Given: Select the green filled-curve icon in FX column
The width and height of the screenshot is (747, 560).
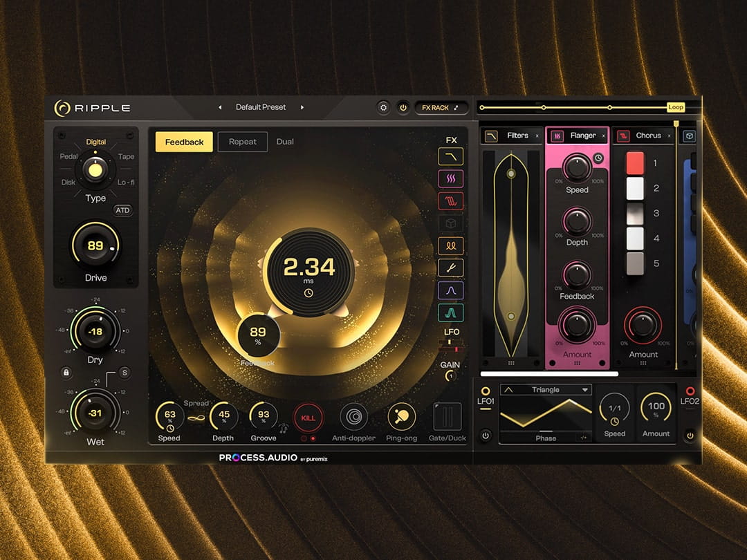Looking at the screenshot, I should [x=451, y=313].
